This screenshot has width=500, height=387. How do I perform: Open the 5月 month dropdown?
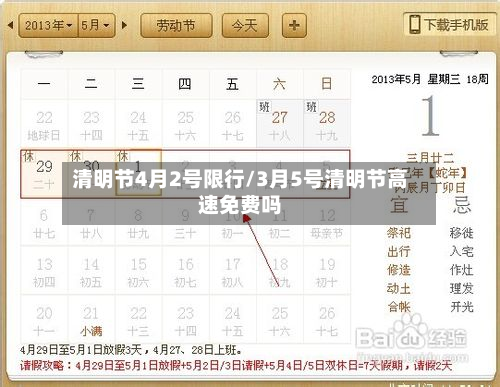(x=97, y=25)
